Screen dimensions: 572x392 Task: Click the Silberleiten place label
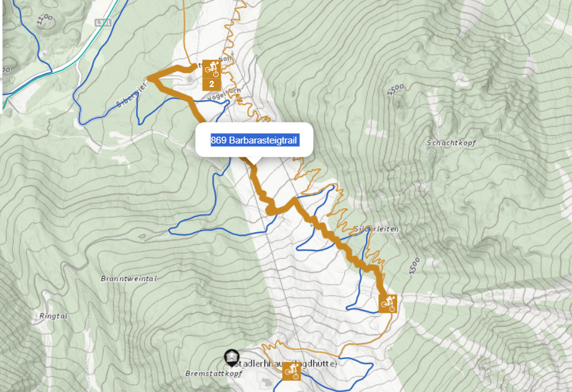(376, 229)
